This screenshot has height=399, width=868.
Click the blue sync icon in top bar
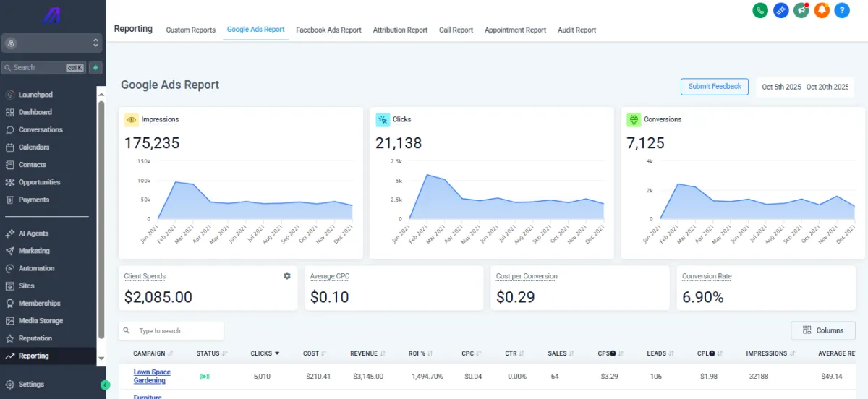coord(780,10)
